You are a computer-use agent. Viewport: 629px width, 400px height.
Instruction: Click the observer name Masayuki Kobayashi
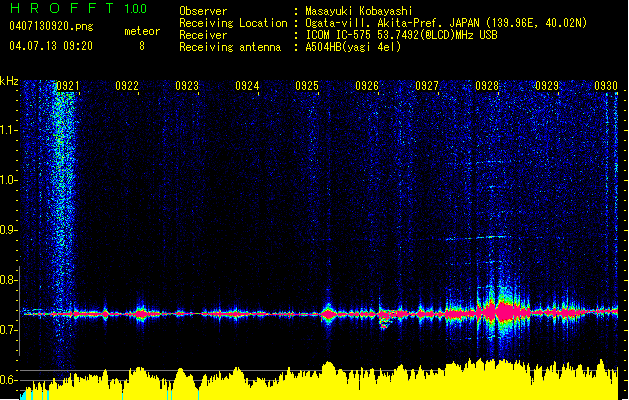pos(358,11)
